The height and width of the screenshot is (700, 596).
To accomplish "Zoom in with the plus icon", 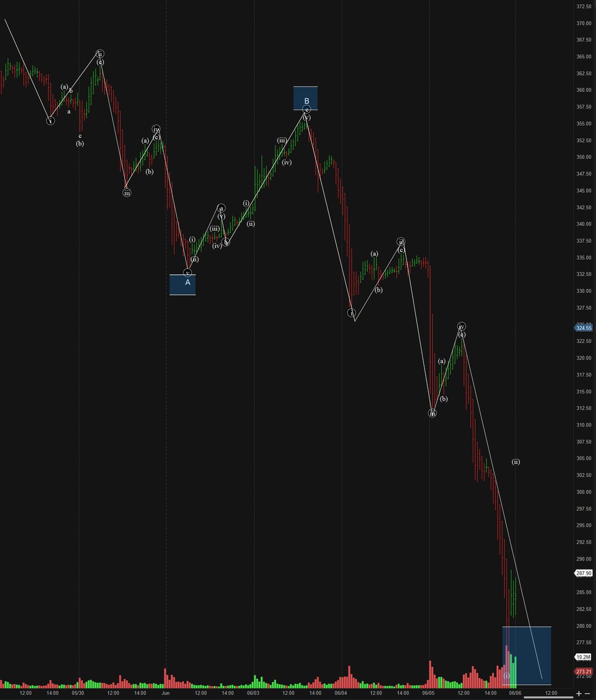I will (x=579, y=694).
